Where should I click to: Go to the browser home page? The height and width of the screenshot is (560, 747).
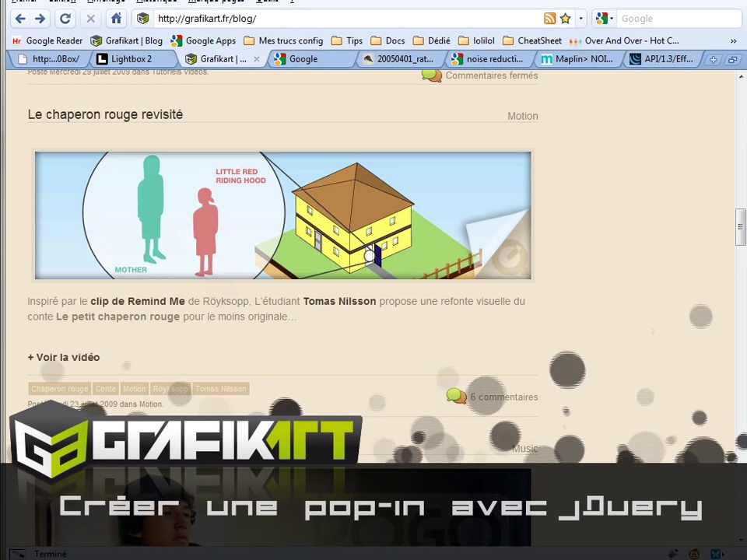tap(116, 19)
